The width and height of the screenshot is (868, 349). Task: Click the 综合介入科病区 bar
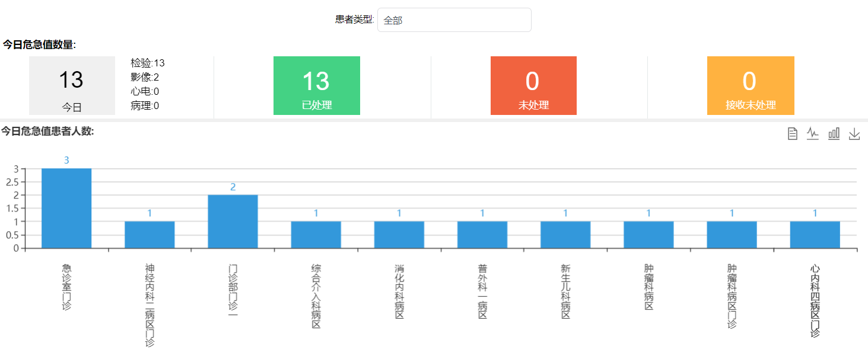(316, 235)
